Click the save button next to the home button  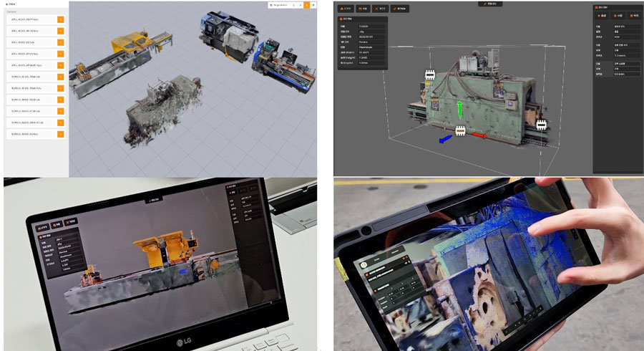(364, 9)
